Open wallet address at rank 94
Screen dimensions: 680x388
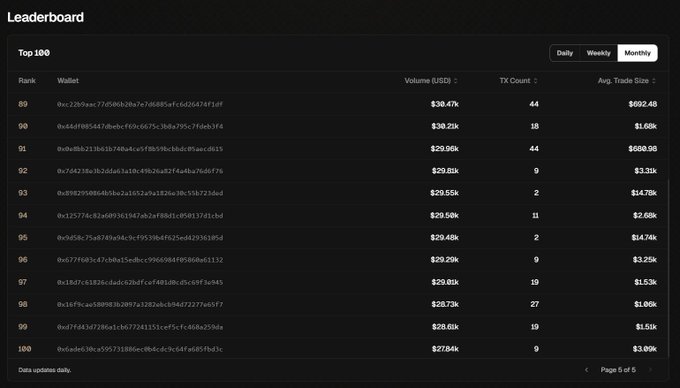pyautogui.click(x=140, y=215)
